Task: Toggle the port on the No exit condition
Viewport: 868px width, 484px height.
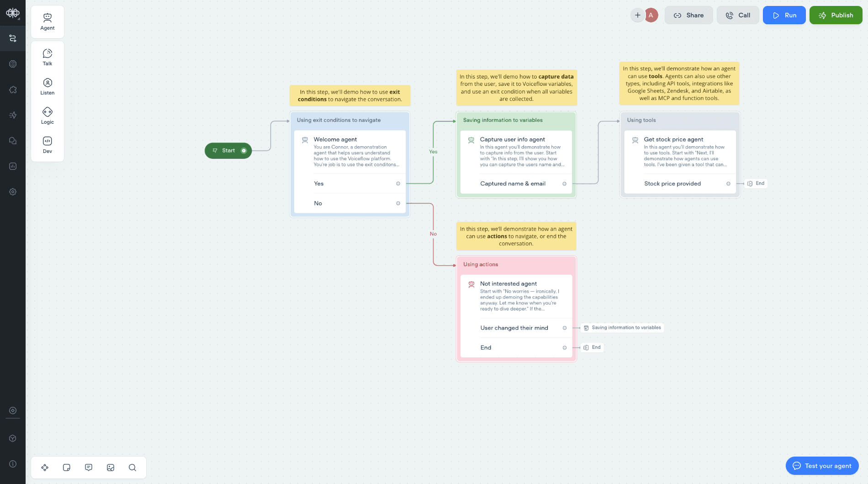Action: click(x=398, y=203)
